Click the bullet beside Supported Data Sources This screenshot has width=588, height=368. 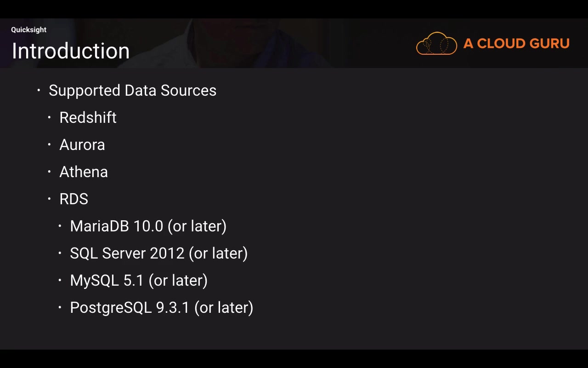[x=39, y=90]
